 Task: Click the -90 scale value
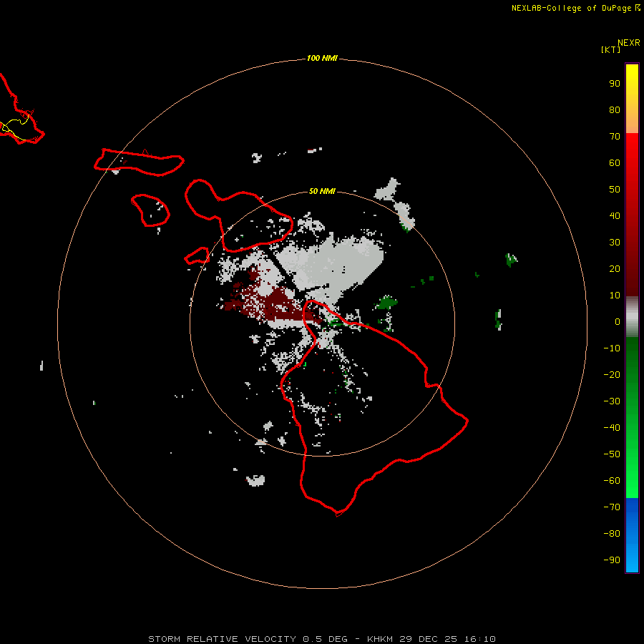[612, 560]
